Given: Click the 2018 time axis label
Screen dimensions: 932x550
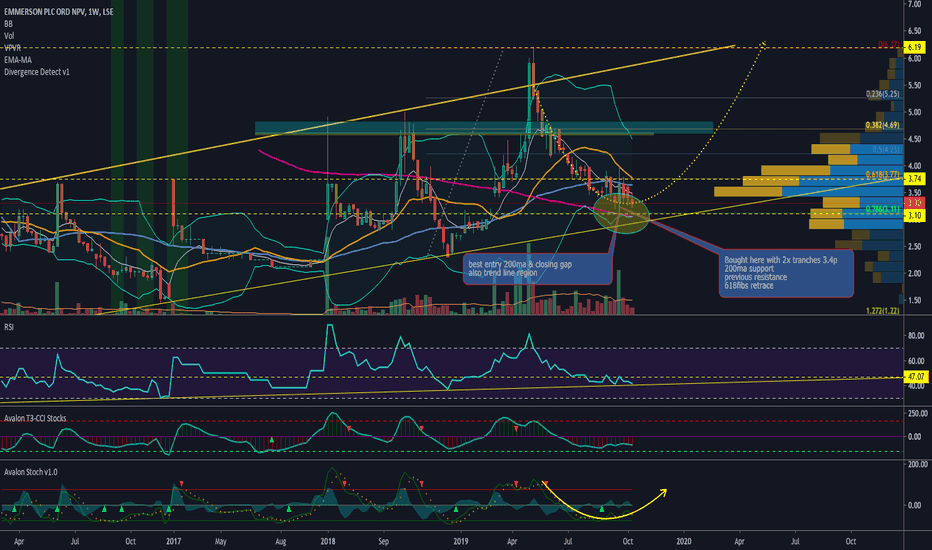Looking at the screenshot, I should tap(328, 541).
